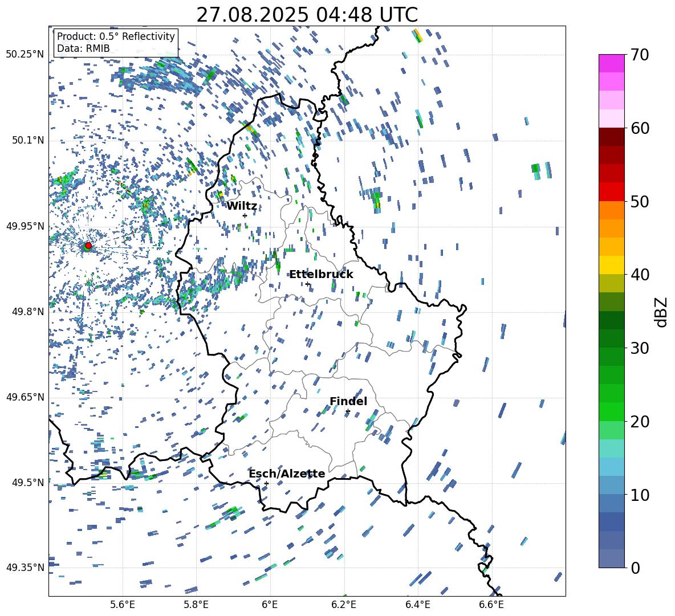
Task: Click the 49.95°N latitude label
Action: click(x=25, y=226)
